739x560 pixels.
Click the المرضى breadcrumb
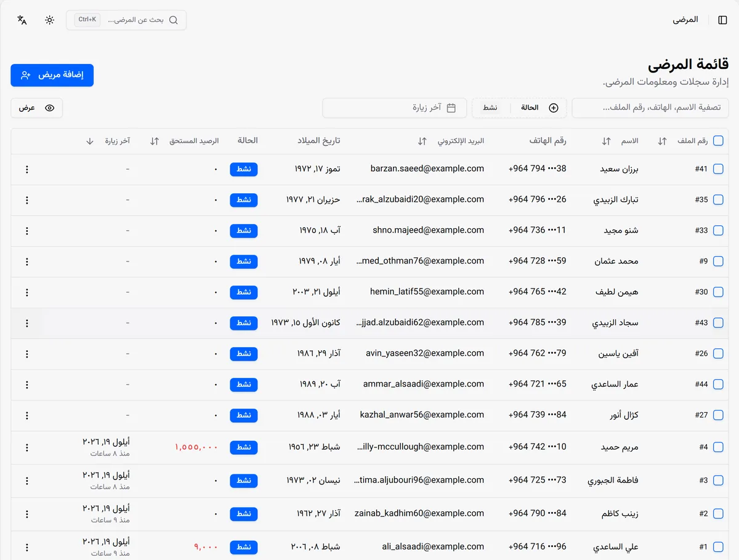click(x=685, y=20)
